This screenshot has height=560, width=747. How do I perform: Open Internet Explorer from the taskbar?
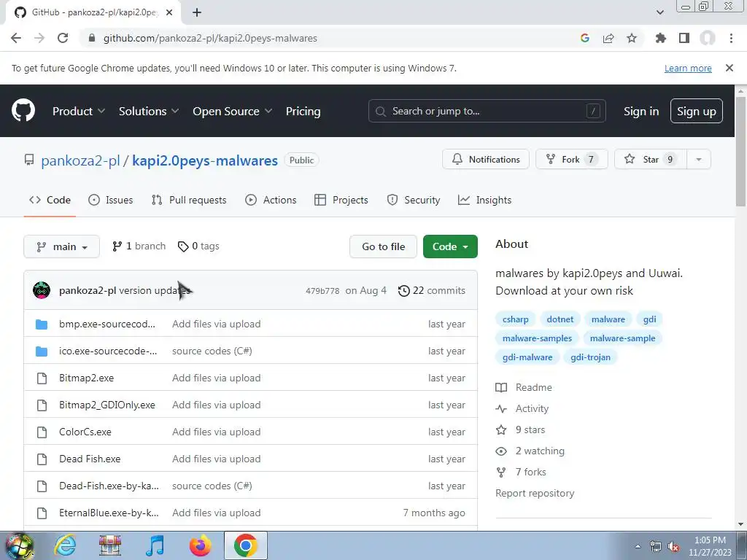(x=65, y=545)
